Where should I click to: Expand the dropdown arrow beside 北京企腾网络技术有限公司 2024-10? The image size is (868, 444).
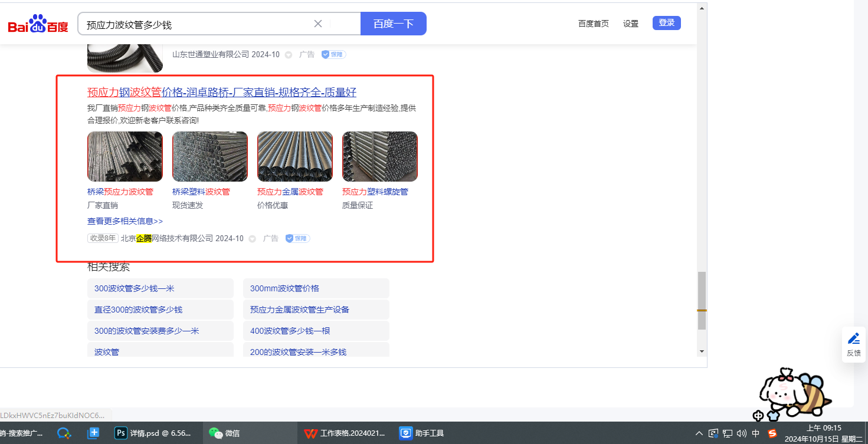tap(252, 239)
